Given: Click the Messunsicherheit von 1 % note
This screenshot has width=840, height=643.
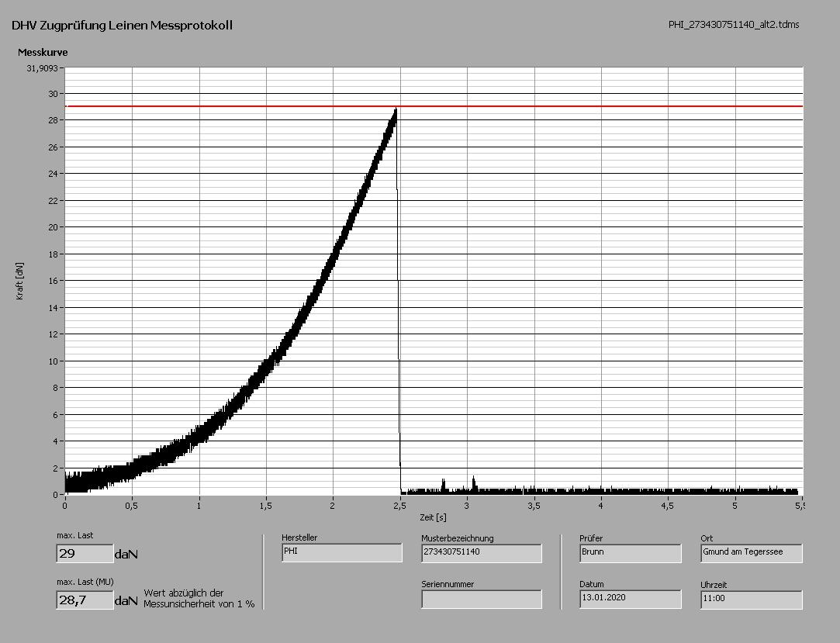Looking at the screenshot, I should (199, 604).
